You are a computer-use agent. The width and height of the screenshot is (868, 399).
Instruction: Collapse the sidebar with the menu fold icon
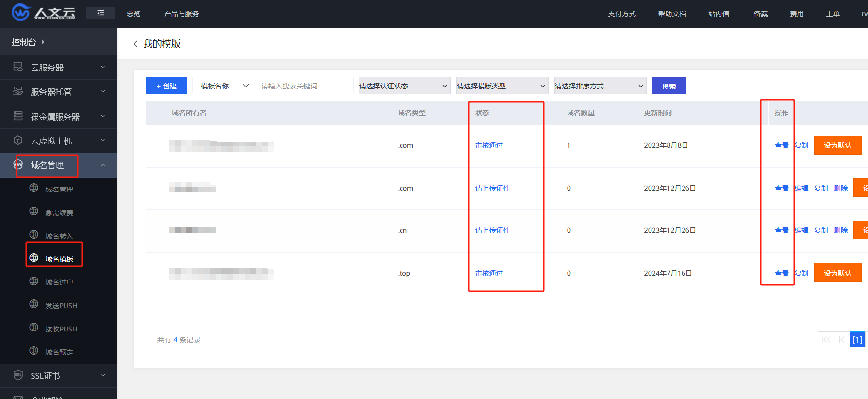tap(100, 13)
